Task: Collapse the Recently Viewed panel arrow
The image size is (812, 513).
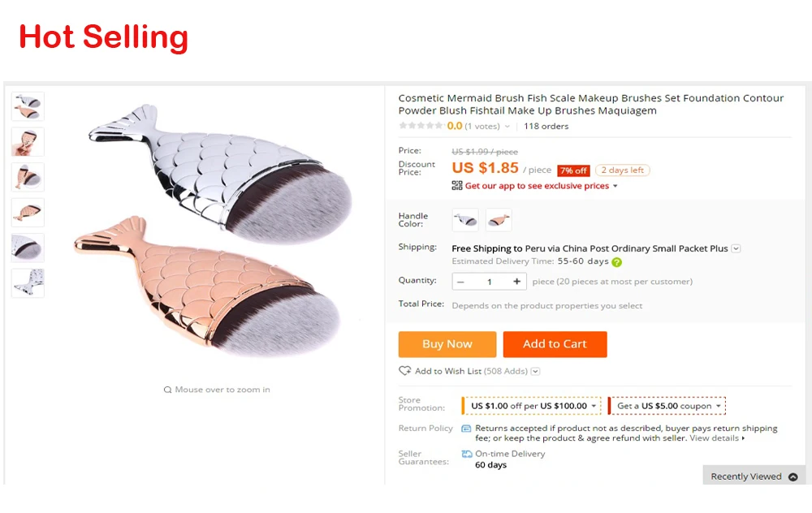Action: point(793,477)
